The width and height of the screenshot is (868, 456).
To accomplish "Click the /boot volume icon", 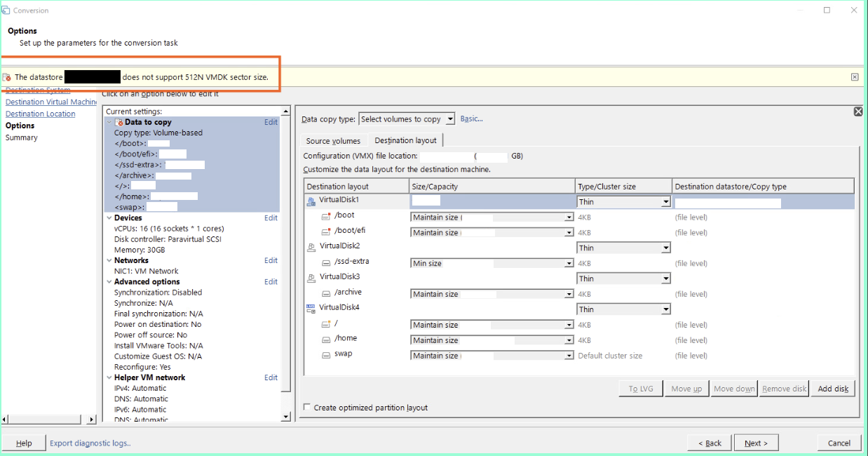I will click(326, 216).
